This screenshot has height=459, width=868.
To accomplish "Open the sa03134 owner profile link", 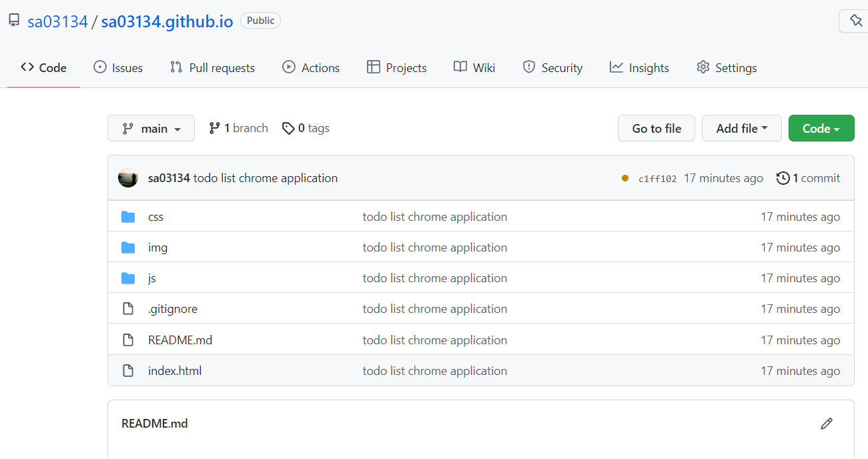I will pyautogui.click(x=57, y=21).
